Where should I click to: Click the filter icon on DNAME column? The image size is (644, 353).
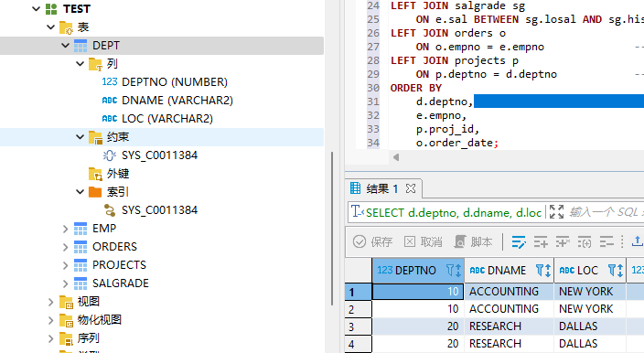[x=540, y=271]
